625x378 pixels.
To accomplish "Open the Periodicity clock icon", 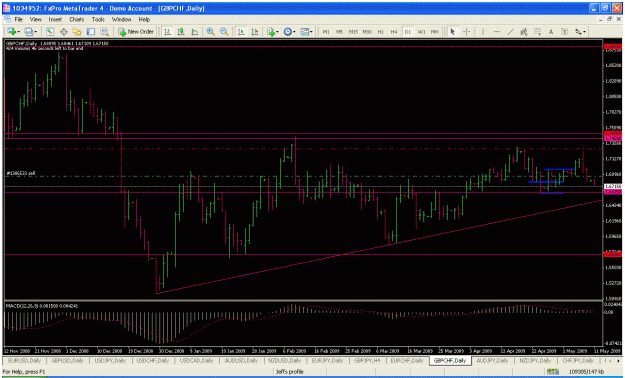I will [x=288, y=32].
